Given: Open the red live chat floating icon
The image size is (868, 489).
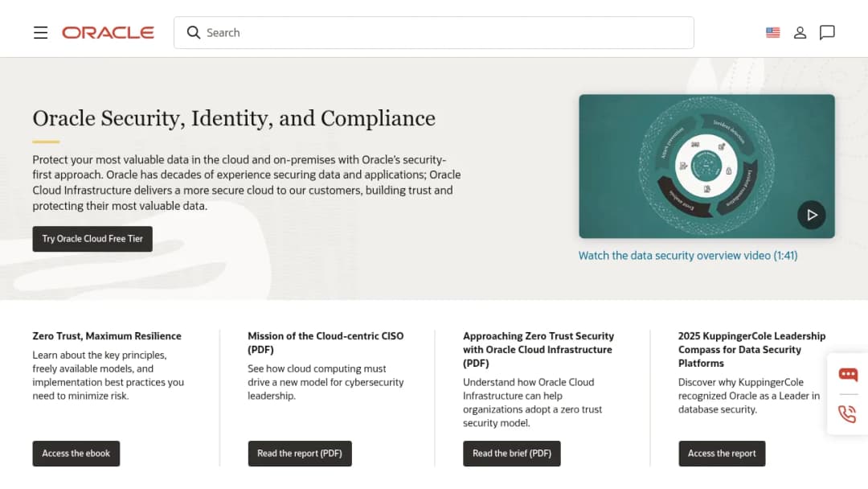Looking at the screenshot, I should [848, 374].
